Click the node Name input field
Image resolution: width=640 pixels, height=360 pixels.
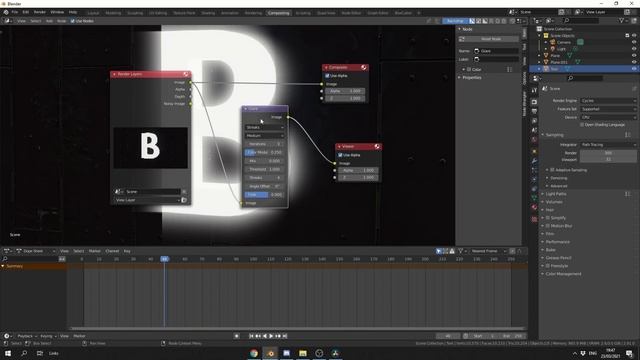pos(496,51)
